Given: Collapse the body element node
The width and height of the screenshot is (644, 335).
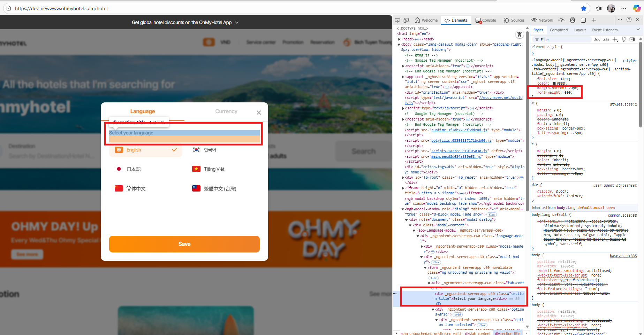Looking at the screenshot, I should tap(399, 45).
